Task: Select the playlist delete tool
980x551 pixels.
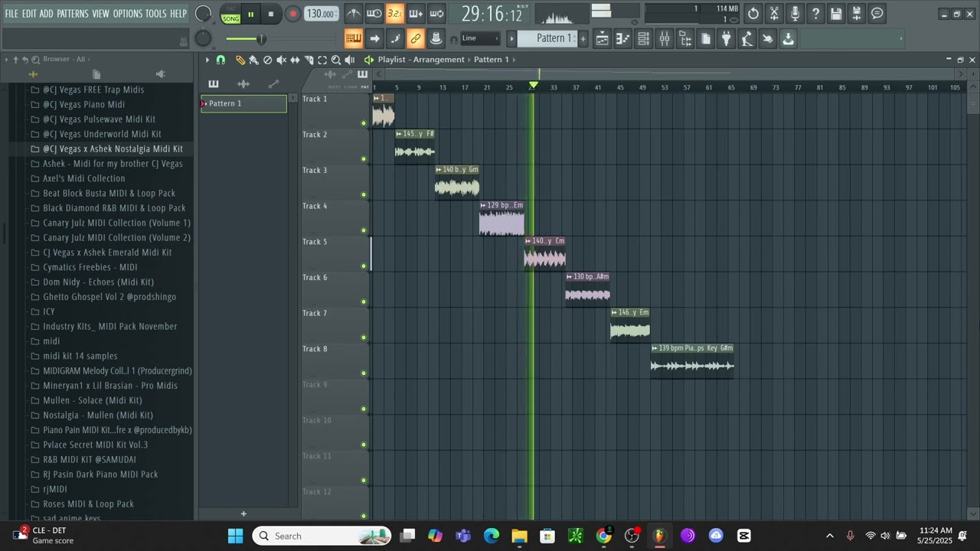Action: [x=267, y=60]
